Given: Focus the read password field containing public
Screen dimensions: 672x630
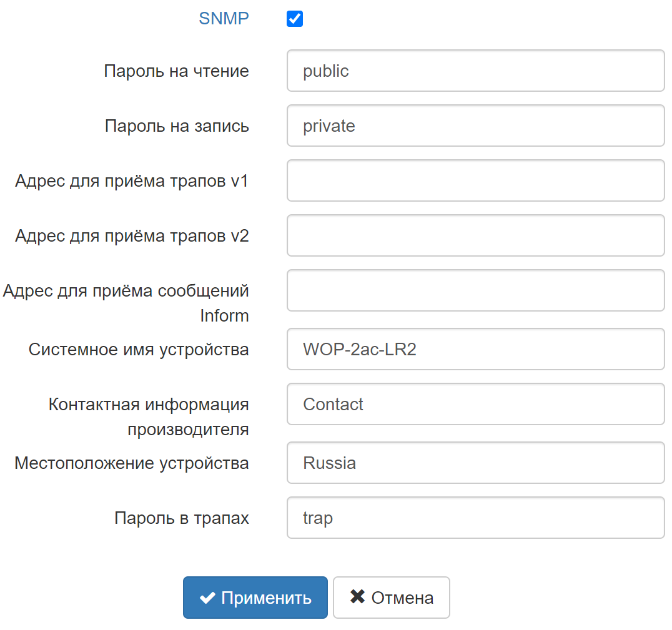Looking at the screenshot, I should (x=475, y=71).
